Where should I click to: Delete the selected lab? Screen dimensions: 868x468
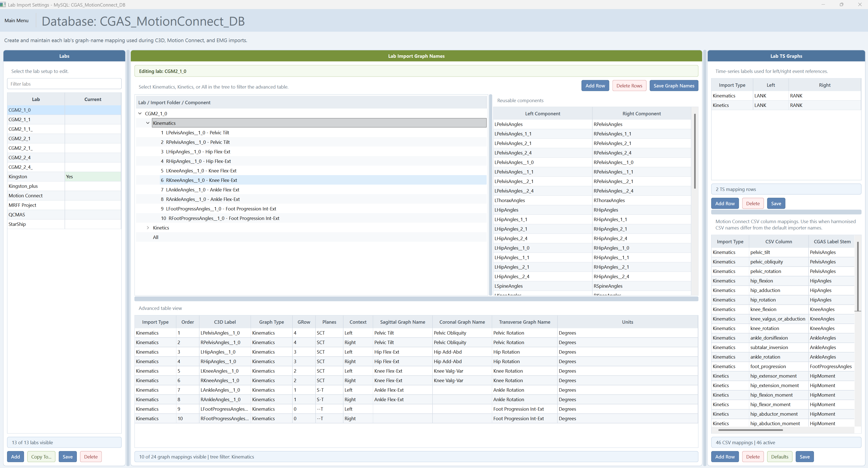coord(91,457)
